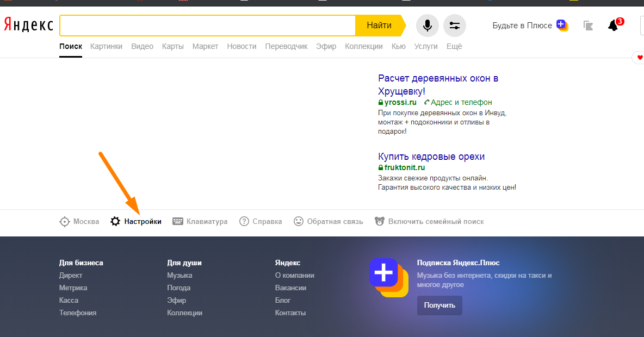Click footer link Касса
Screen dimensions: 644x337
click(x=69, y=300)
